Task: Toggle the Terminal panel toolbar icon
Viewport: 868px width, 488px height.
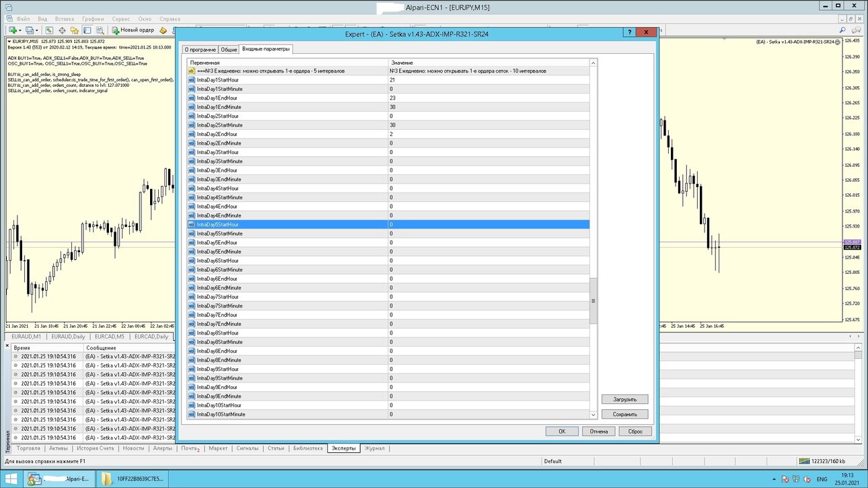Action: click(87, 30)
